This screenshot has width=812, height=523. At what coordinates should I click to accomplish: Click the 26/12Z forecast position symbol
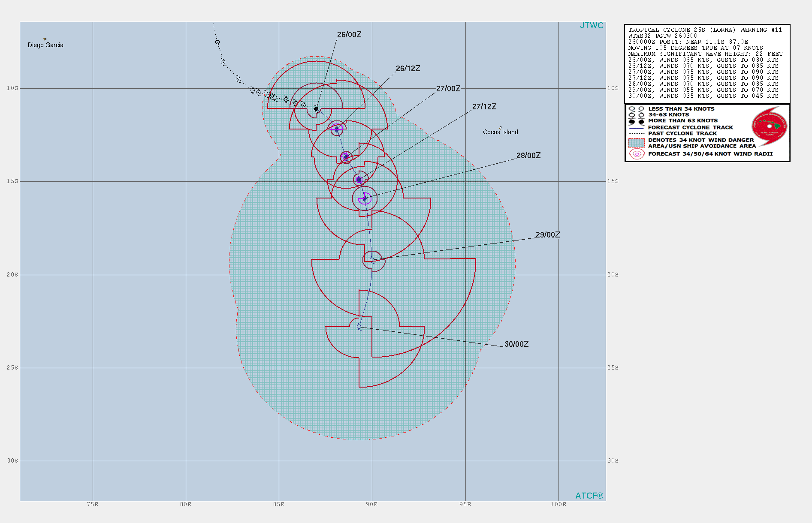pos(337,129)
